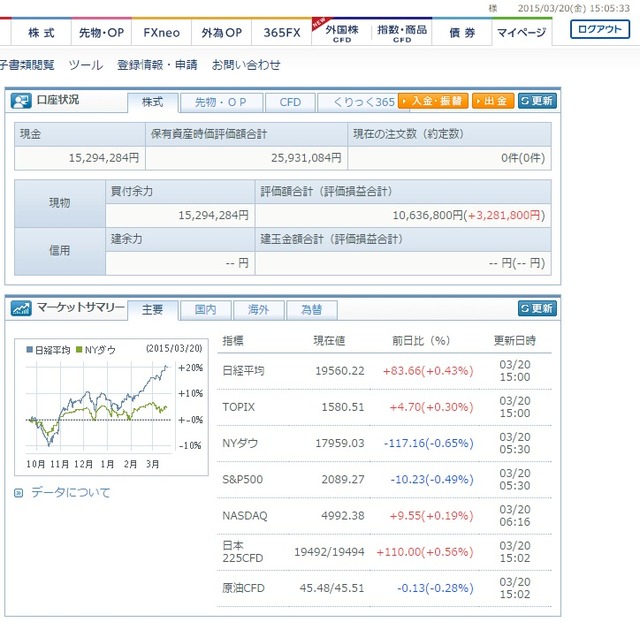Click the 日本225CFD row label
The image size is (640, 622).
(x=243, y=552)
